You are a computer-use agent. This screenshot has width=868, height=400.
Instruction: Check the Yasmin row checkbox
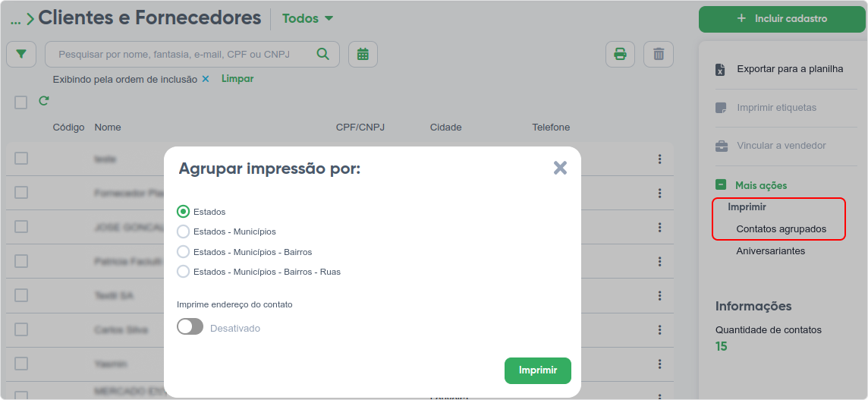pyautogui.click(x=21, y=364)
